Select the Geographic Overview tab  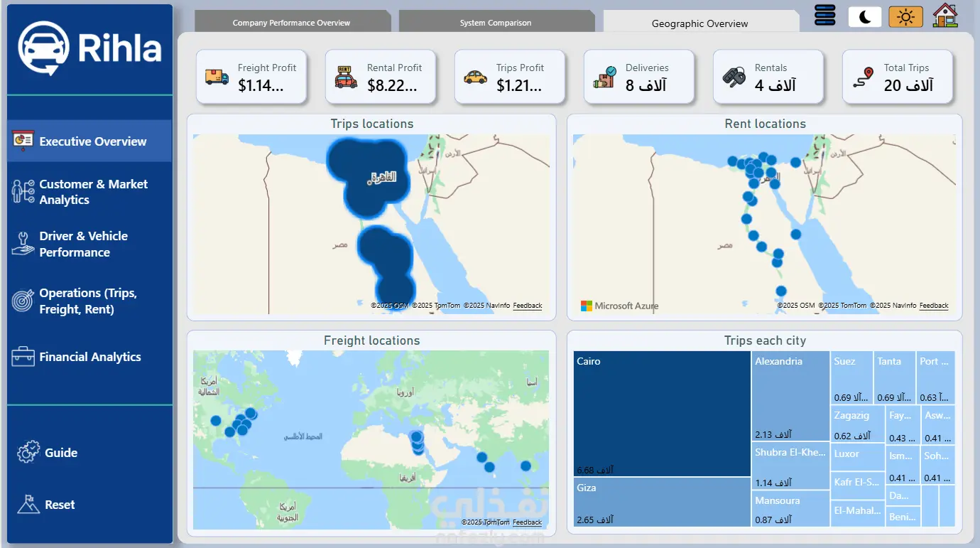[x=700, y=23]
